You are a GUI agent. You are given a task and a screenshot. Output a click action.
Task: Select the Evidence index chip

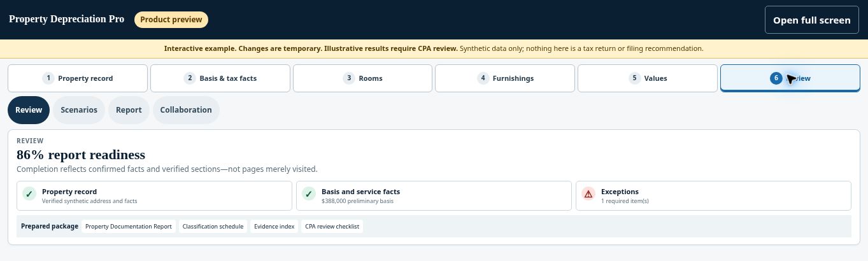274,227
